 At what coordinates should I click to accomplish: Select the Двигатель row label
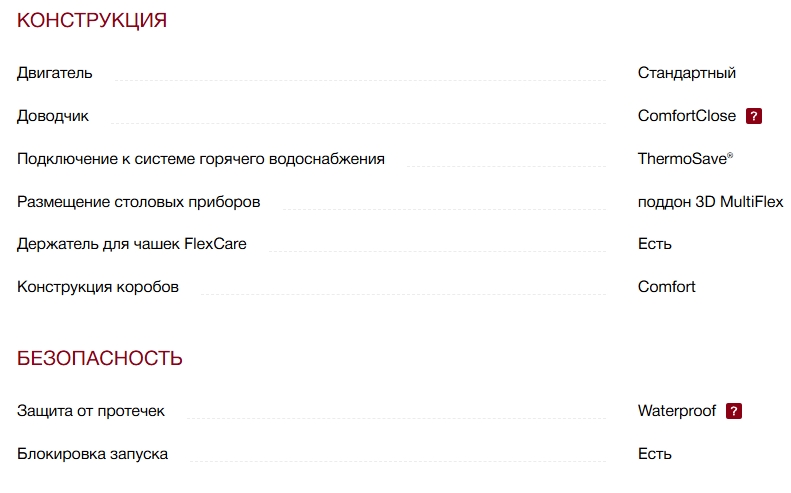[x=55, y=73]
